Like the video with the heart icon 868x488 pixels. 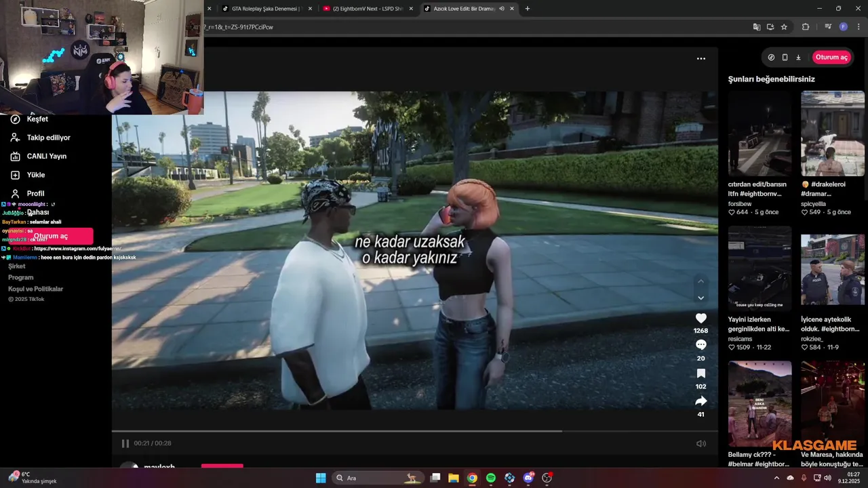[701, 319]
